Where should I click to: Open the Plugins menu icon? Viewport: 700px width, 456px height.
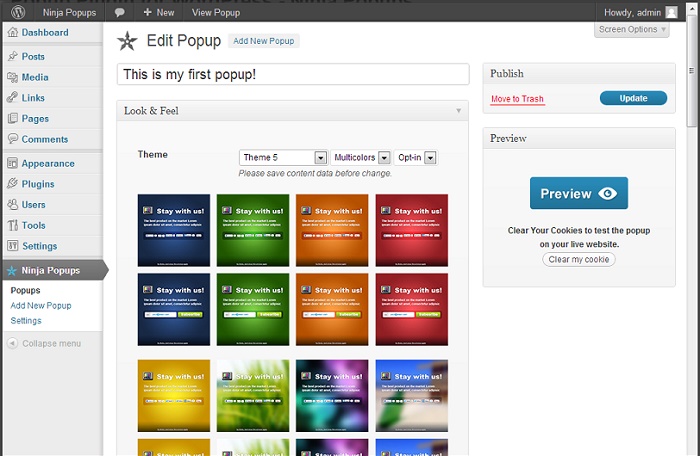12,184
